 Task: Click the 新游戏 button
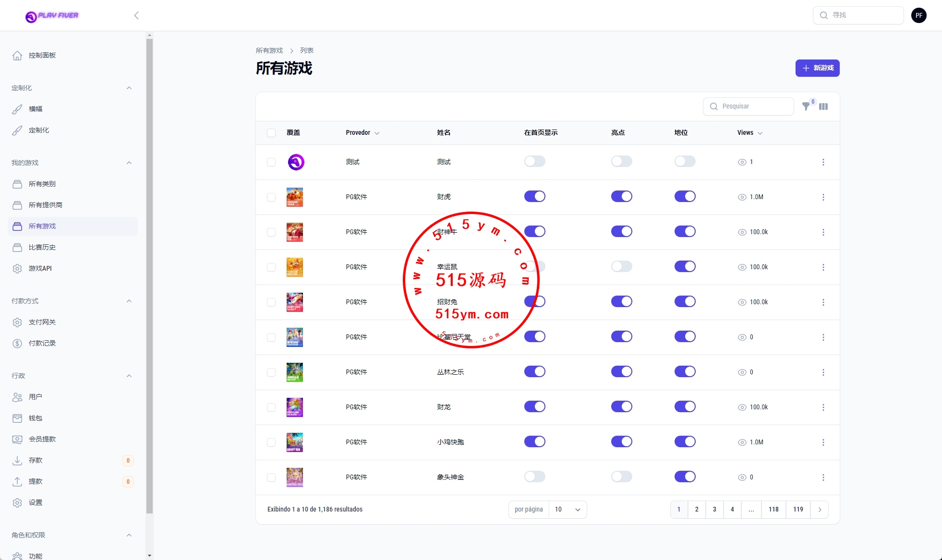pyautogui.click(x=817, y=68)
